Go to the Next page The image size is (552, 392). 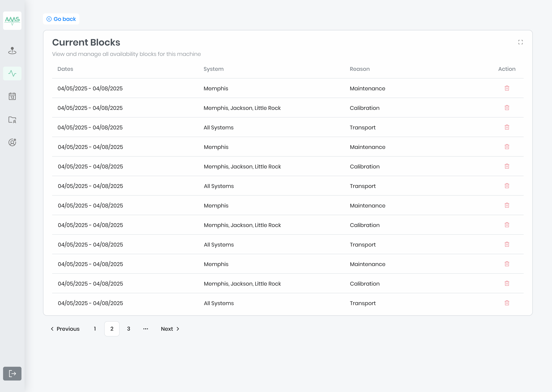point(170,329)
